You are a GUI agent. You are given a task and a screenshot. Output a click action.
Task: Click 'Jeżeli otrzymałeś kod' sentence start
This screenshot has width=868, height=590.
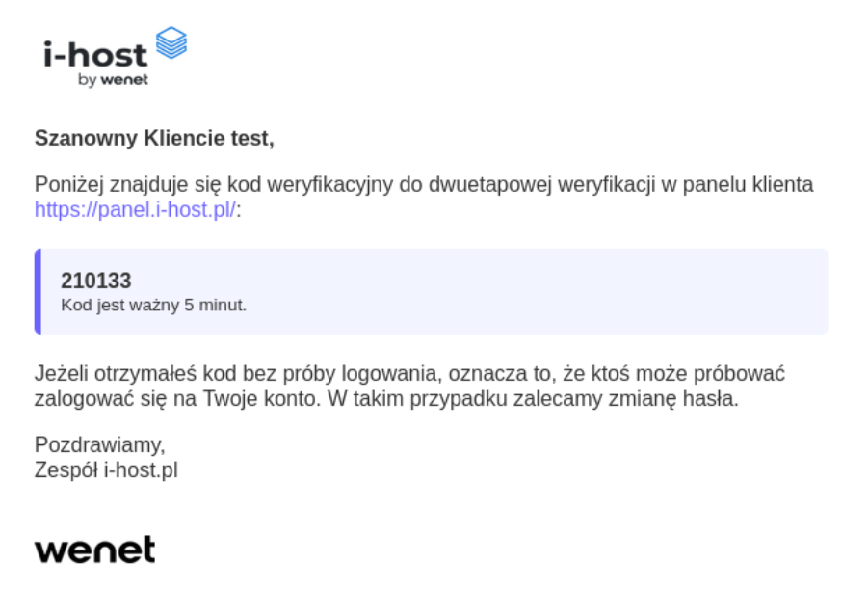[119, 373]
